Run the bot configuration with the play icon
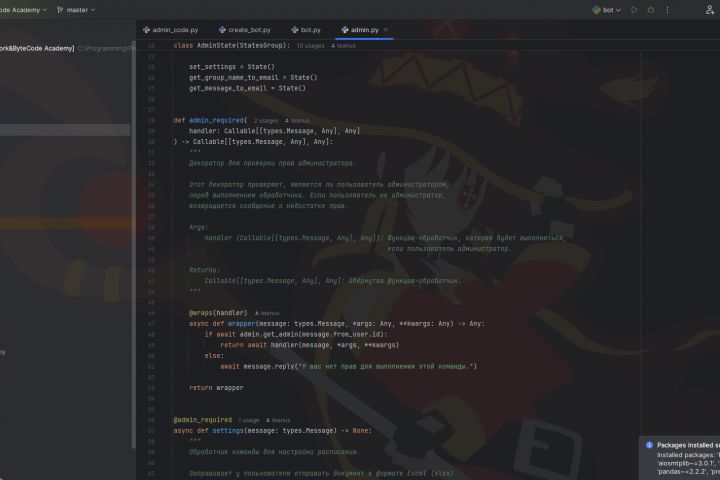This screenshot has width=720, height=480. click(x=634, y=10)
